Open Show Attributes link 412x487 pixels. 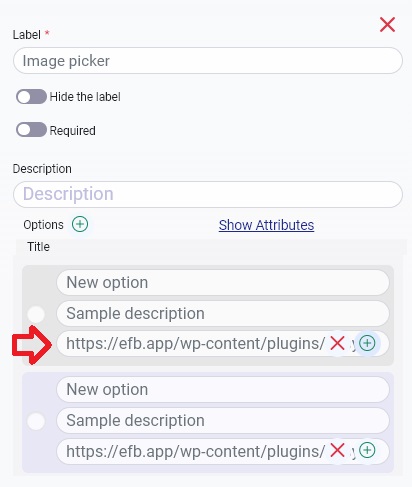click(x=266, y=225)
